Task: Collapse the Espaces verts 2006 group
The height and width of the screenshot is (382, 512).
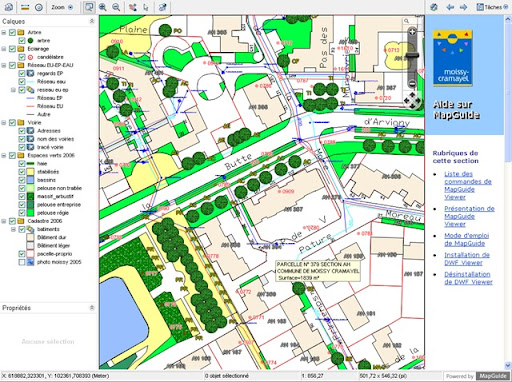Action: [4, 155]
